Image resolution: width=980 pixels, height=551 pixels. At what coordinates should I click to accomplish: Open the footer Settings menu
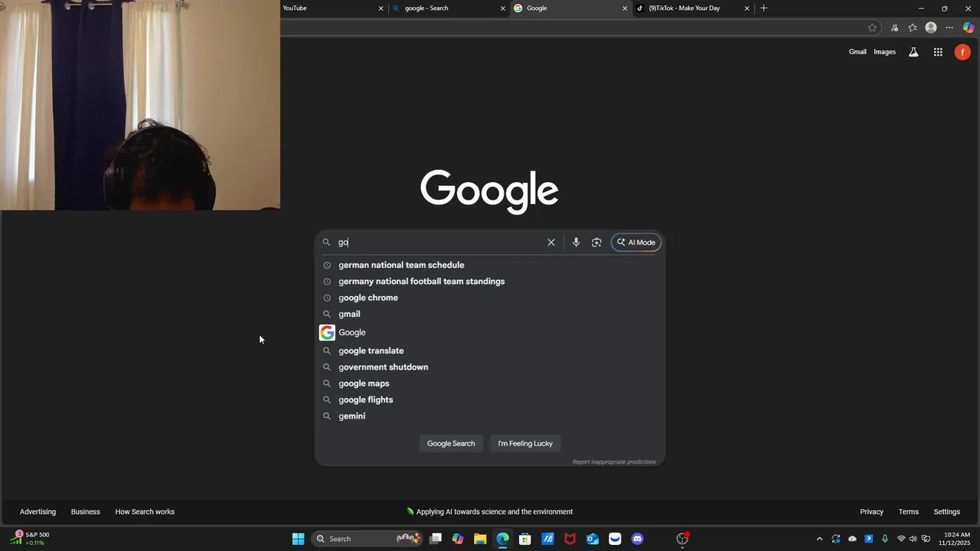(946, 512)
